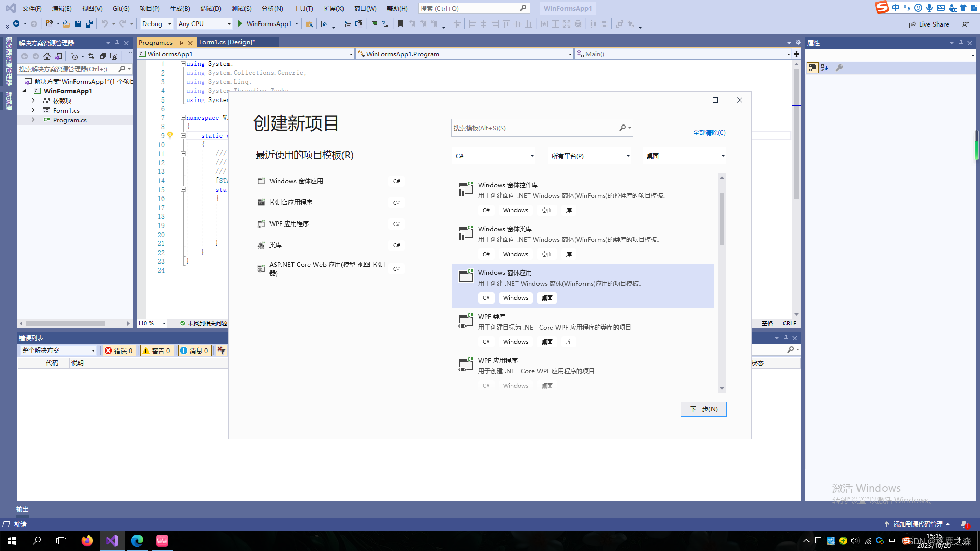Viewport: 980px width, 551px height.
Task: Open the 所有平台 platform filter dropdown
Action: tap(590, 156)
